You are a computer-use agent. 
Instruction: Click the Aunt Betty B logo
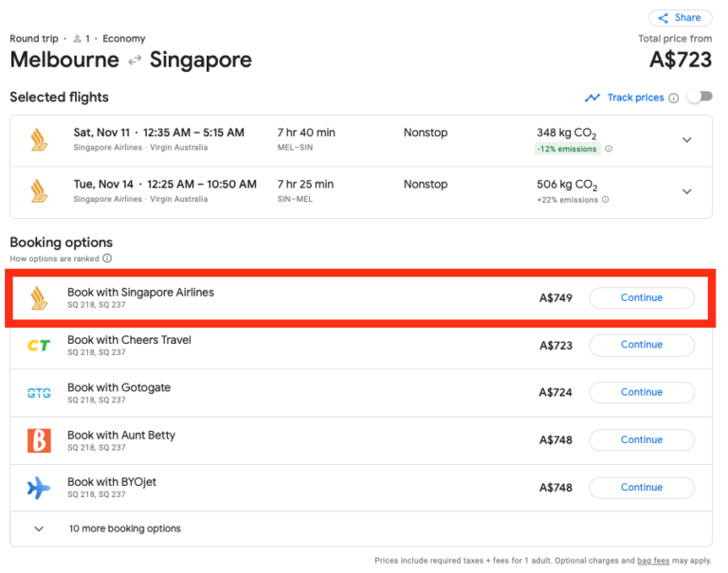(39, 440)
